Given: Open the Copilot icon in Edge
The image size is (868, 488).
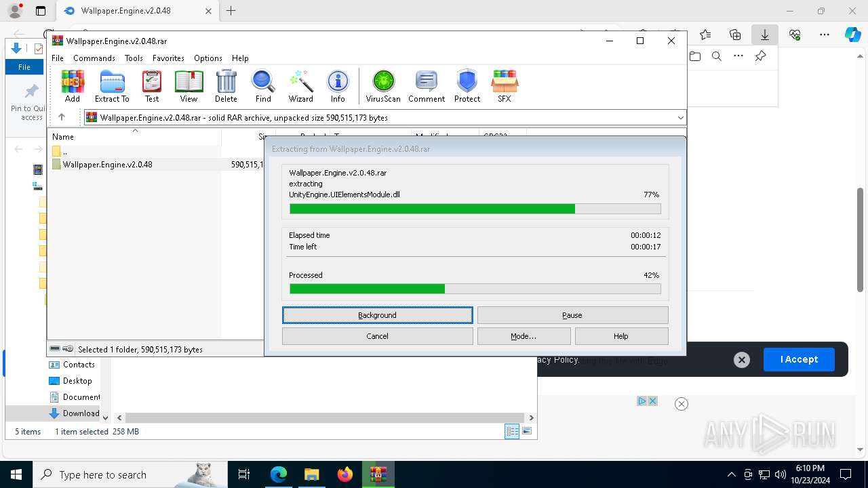Looking at the screenshot, I should (852, 35).
